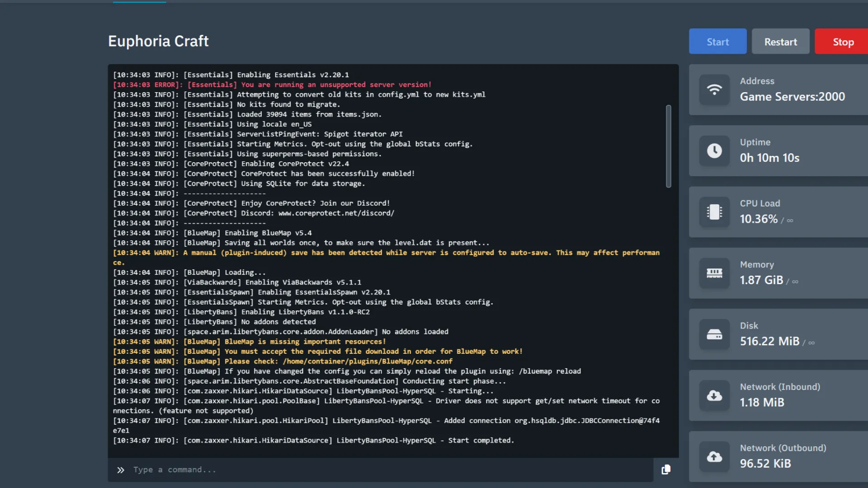
Task: Click the Memory RAM icon
Action: coord(714,273)
